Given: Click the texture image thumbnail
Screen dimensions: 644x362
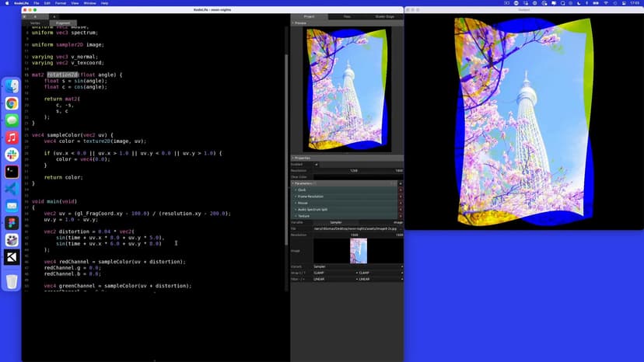Looking at the screenshot, I should coord(358,250).
